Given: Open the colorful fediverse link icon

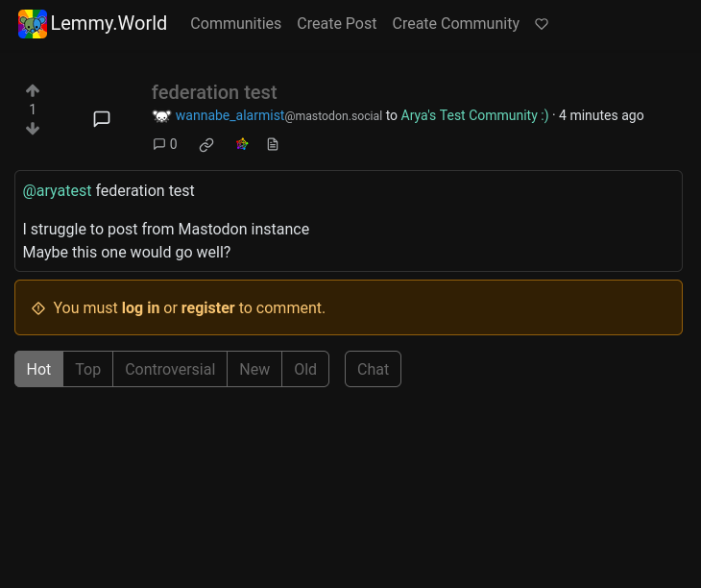Looking at the screenshot, I should pyautogui.click(x=242, y=144).
